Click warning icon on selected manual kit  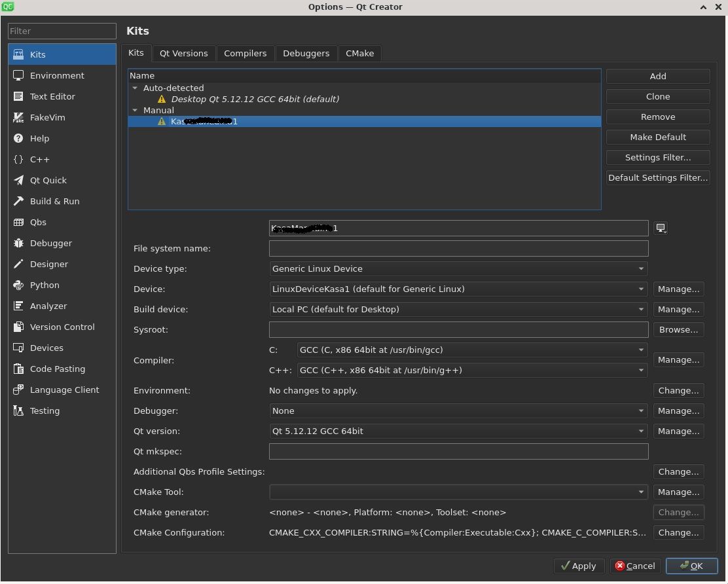[x=162, y=122]
